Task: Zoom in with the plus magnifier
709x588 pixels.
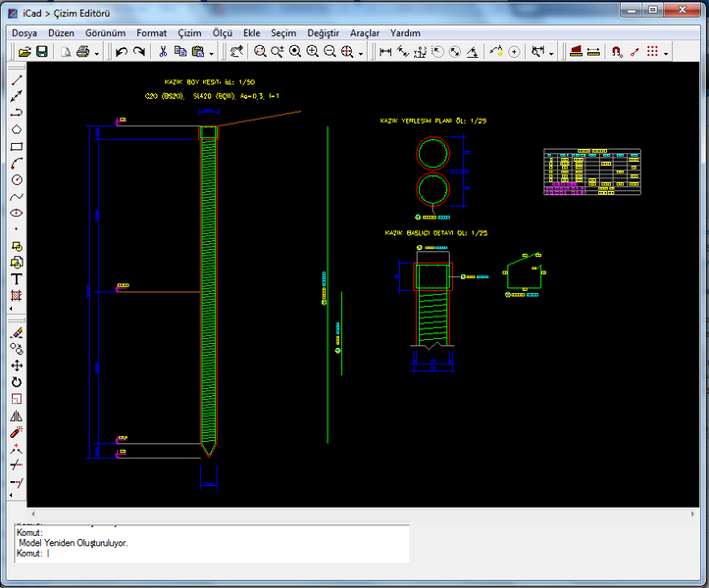Action: [x=313, y=52]
